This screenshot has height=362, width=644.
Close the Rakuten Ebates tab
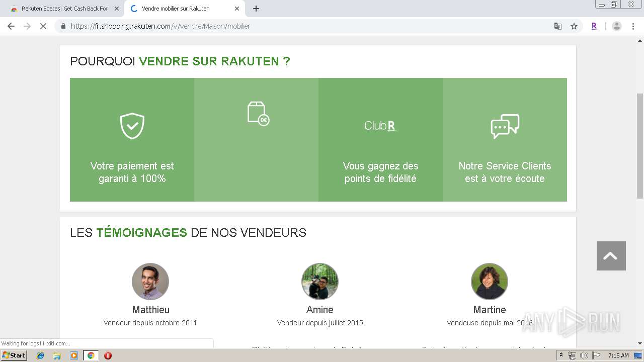coord(117,9)
